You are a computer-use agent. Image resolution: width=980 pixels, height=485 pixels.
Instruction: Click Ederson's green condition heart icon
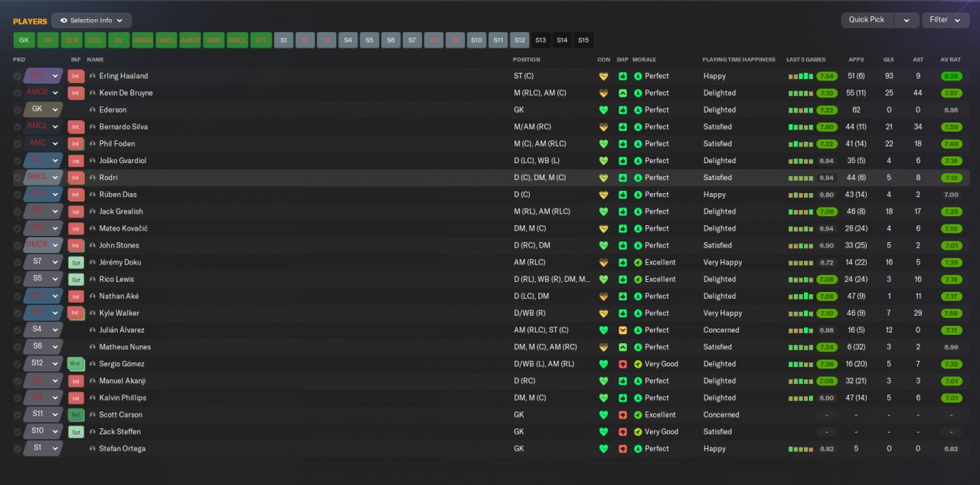coord(603,110)
